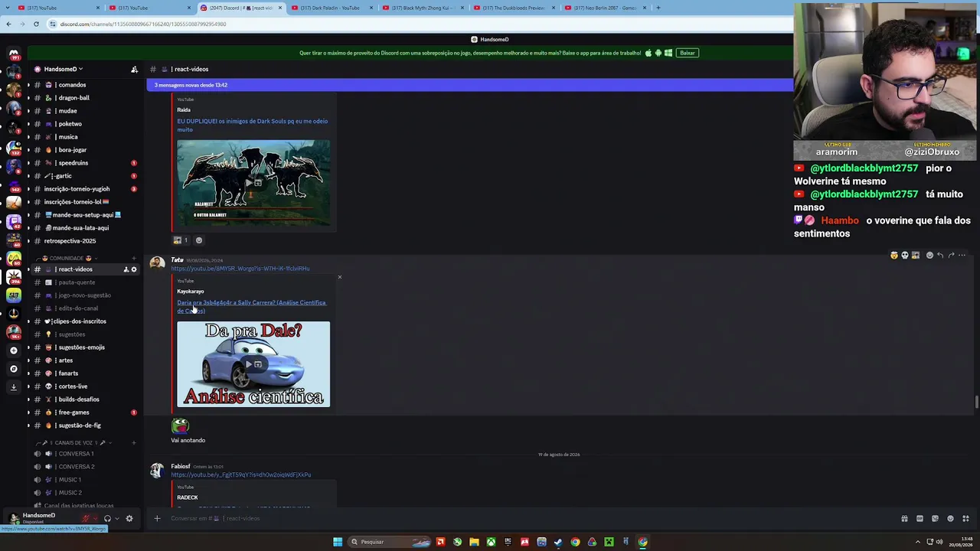Open user settings gear icon

pos(129,519)
